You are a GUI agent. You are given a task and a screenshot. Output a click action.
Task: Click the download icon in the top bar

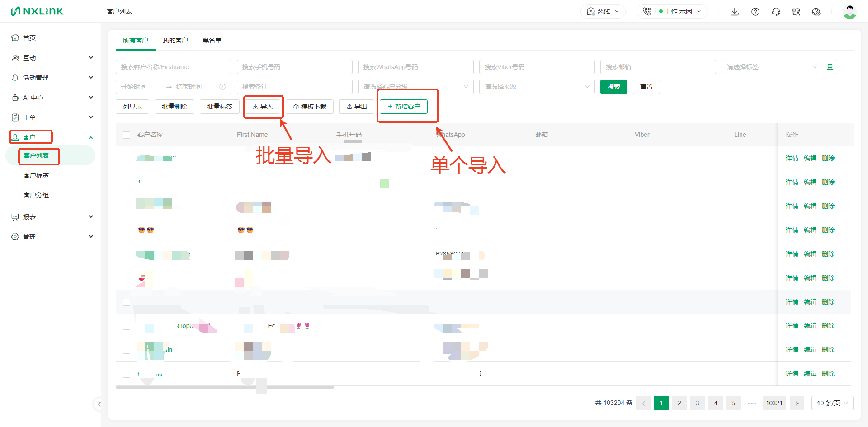pyautogui.click(x=734, y=11)
